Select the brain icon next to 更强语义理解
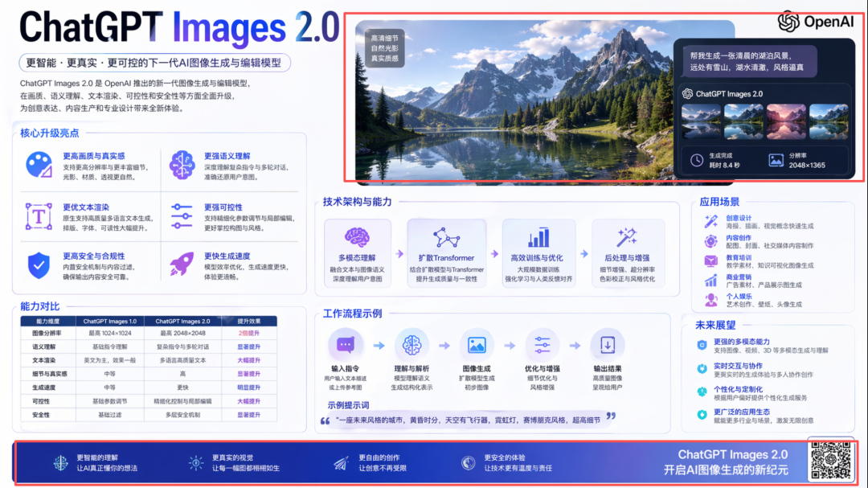The height and width of the screenshot is (488, 868). click(x=182, y=165)
